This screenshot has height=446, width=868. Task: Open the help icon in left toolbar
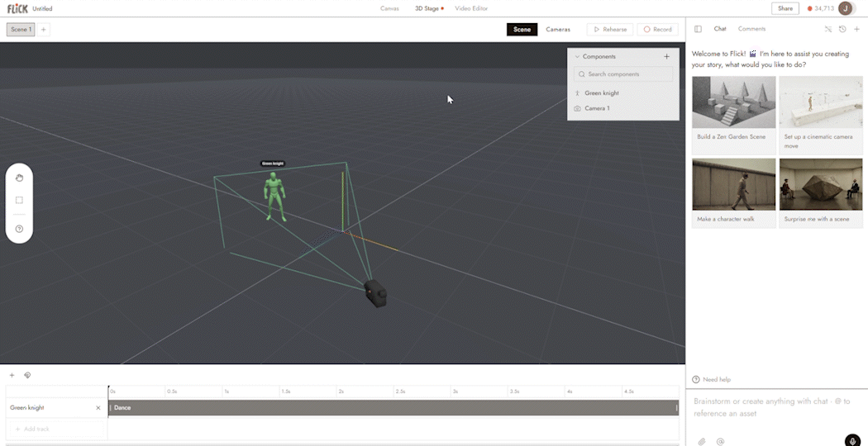coord(19,229)
